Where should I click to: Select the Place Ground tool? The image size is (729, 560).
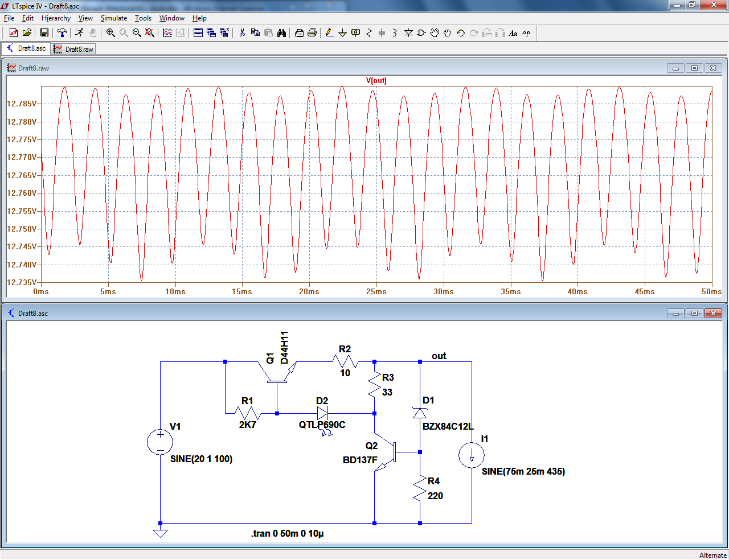[343, 33]
